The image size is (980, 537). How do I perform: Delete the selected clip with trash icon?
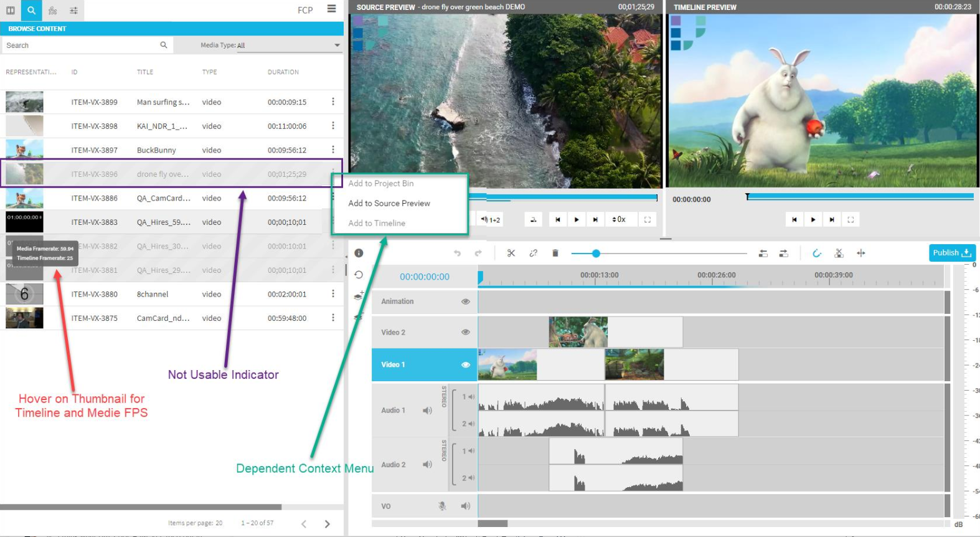[x=555, y=253]
